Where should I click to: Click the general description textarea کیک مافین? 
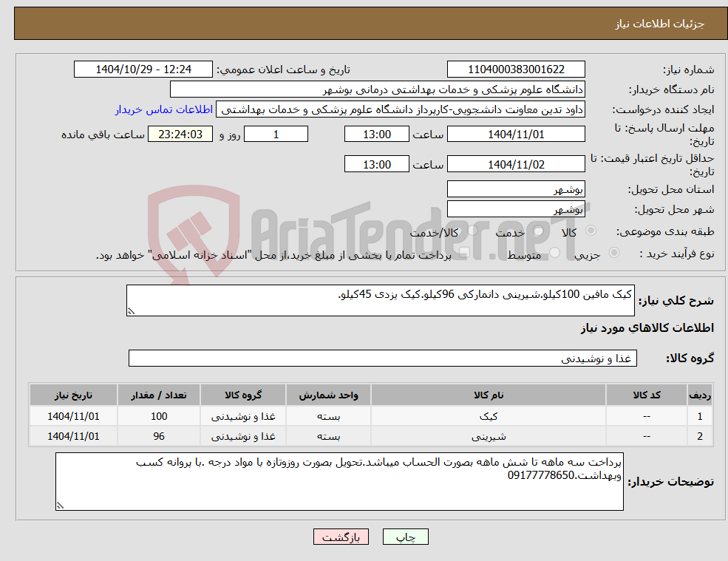click(x=380, y=301)
